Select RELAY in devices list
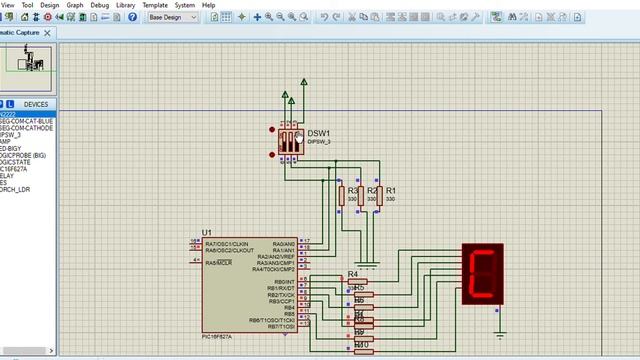 pos(7,176)
